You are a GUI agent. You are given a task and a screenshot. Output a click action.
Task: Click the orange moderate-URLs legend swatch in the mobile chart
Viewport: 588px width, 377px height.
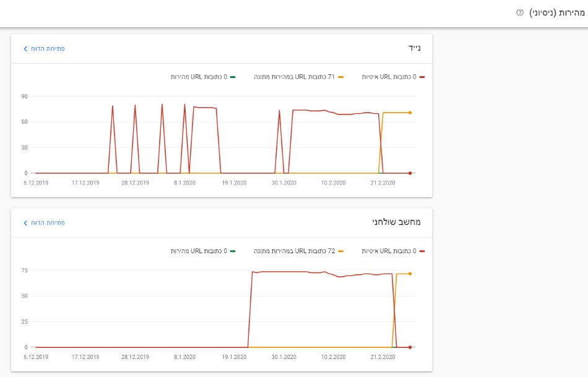[x=340, y=77]
